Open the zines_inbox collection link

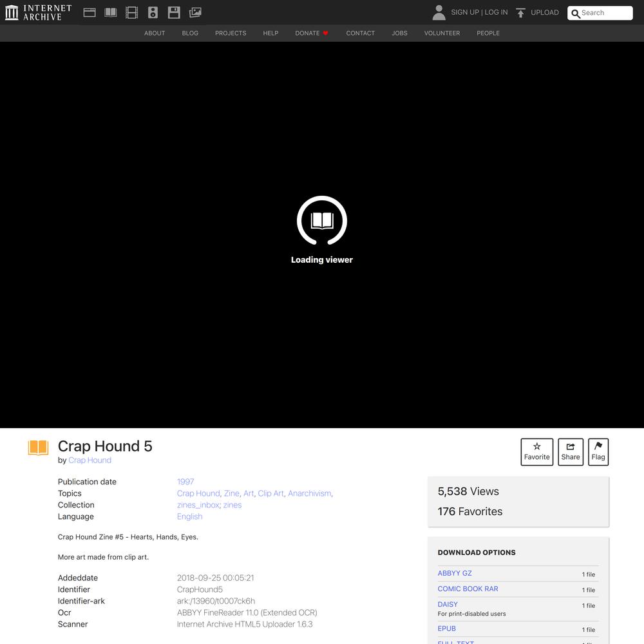tap(198, 505)
